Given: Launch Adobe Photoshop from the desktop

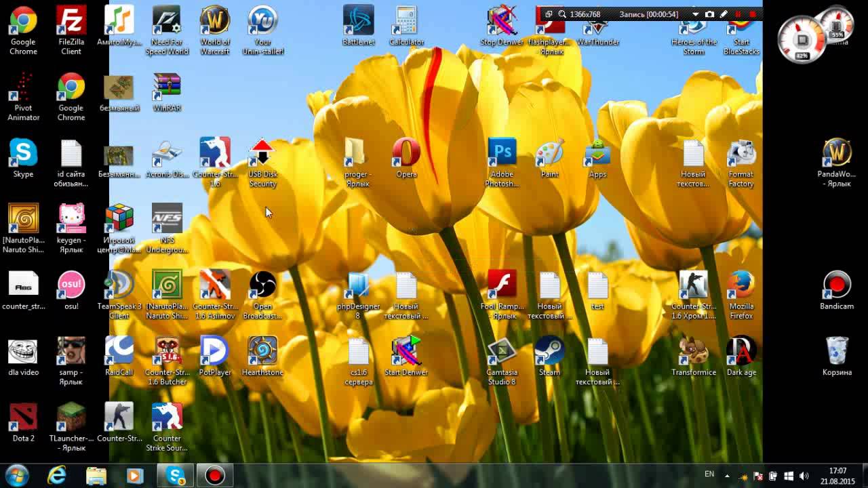Looking at the screenshot, I should click(x=502, y=163).
